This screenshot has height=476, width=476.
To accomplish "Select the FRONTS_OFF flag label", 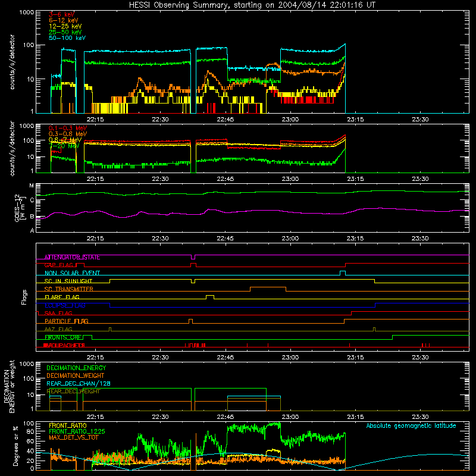I will tap(63, 337).
